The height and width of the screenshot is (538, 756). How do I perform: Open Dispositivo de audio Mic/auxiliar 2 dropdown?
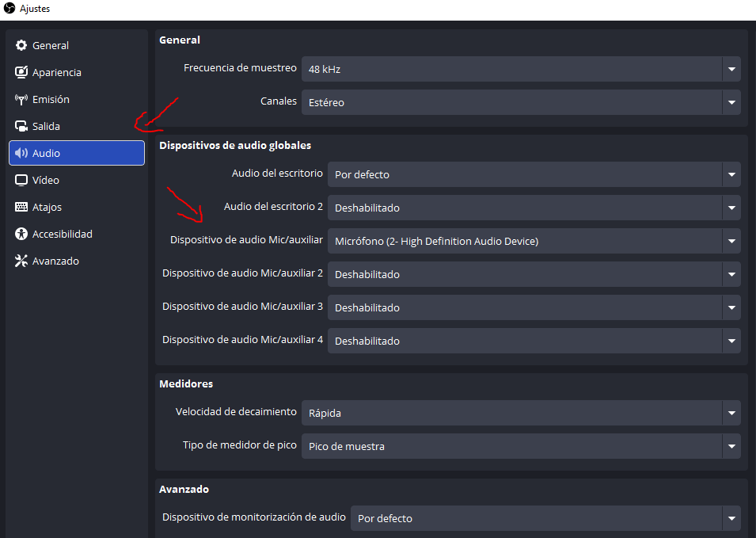534,274
